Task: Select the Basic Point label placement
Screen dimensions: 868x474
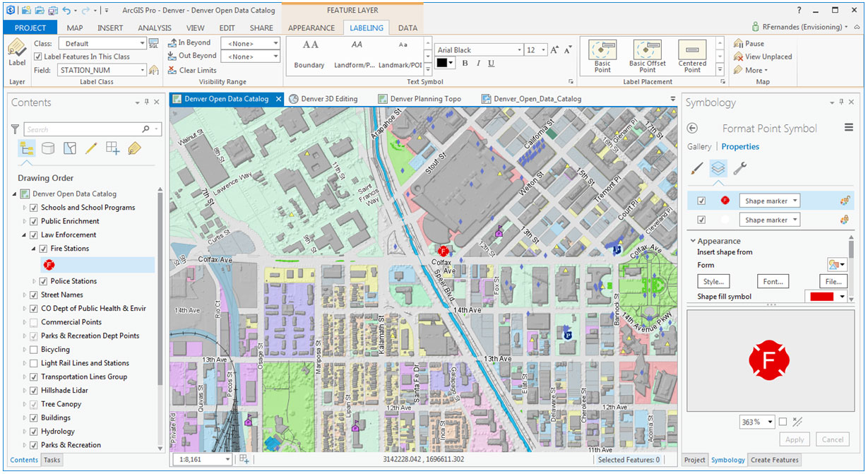Action: point(602,56)
